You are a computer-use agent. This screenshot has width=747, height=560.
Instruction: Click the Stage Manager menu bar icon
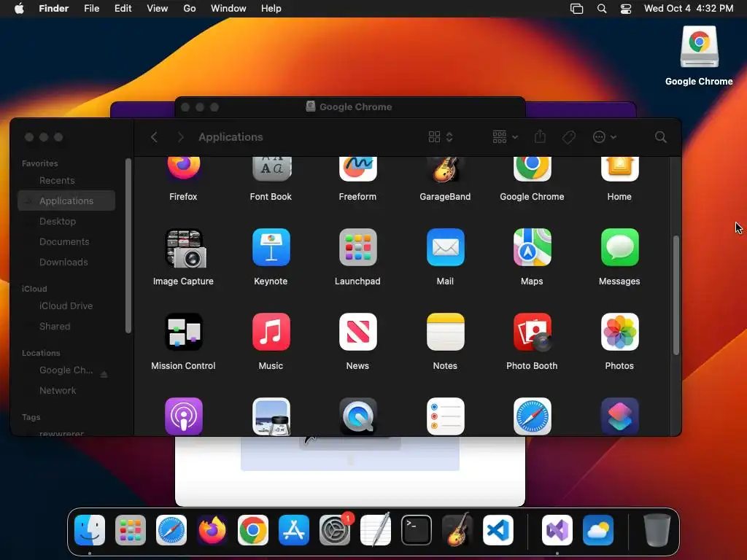click(576, 9)
